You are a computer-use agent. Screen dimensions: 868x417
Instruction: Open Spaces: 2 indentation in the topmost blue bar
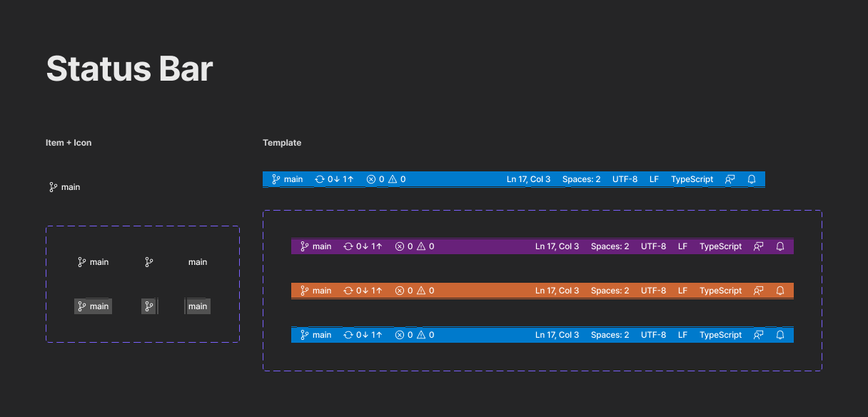(581, 179)
